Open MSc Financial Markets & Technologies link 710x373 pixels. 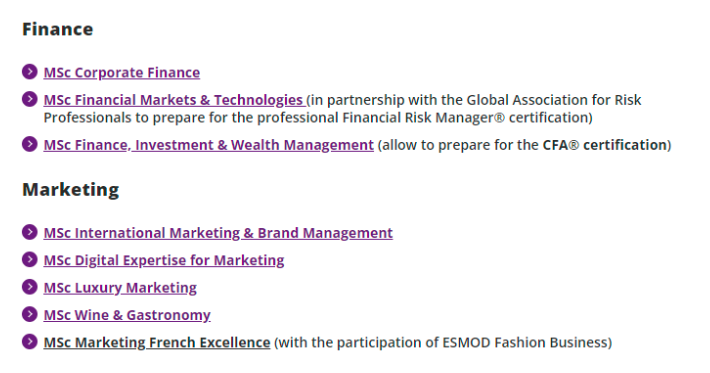174,100
